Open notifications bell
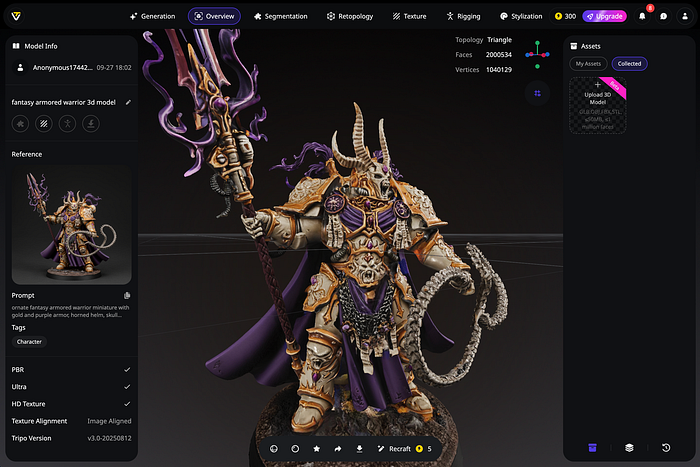Image resolution: width=700 pixels, height=467 pixels. click(642, 16)
